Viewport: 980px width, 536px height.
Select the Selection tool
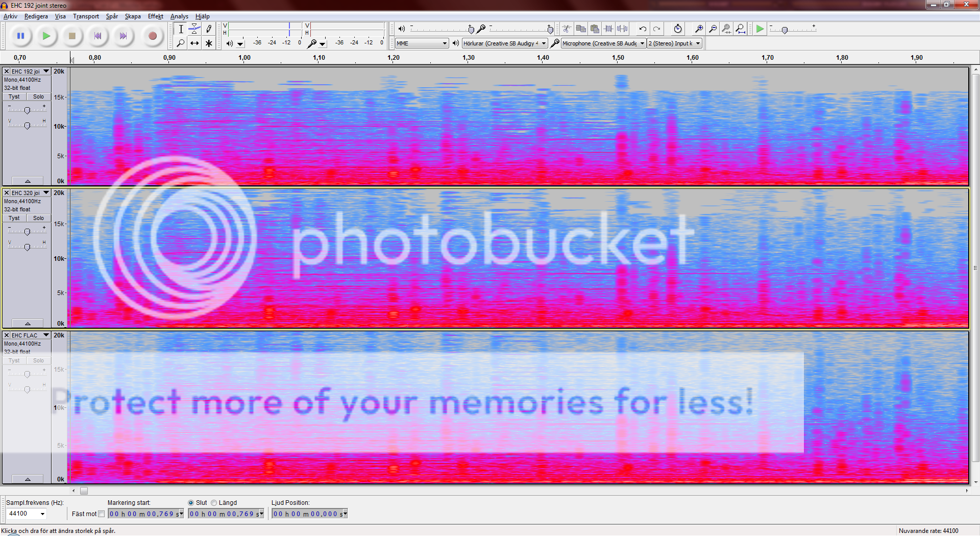pos(181,29)
